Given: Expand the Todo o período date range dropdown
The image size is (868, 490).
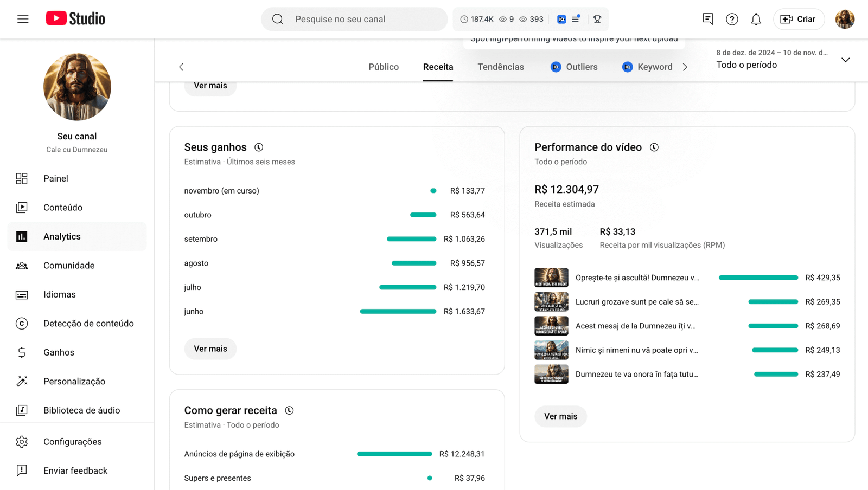Looking at the screenshot, I should [x=845, y=60].
